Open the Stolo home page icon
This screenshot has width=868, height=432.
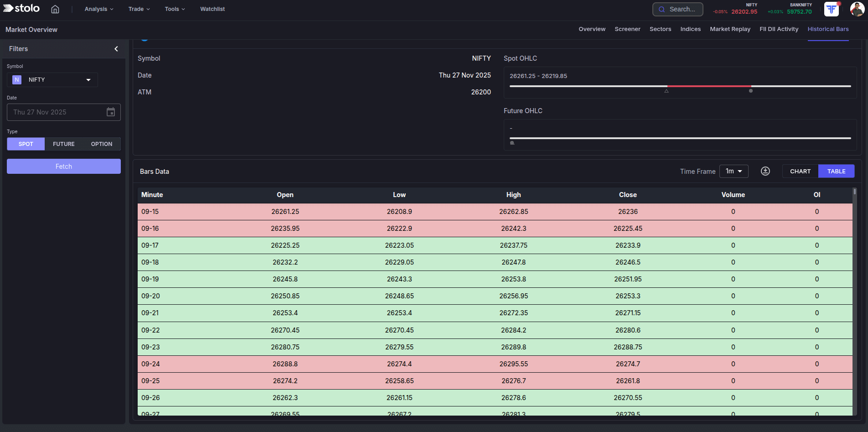55,9
